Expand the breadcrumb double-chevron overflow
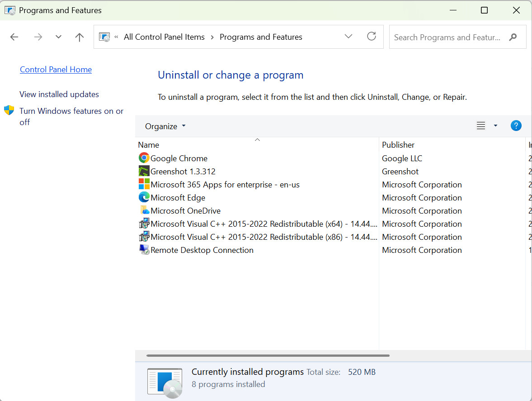Screen dimensions: 532x401 116,37
